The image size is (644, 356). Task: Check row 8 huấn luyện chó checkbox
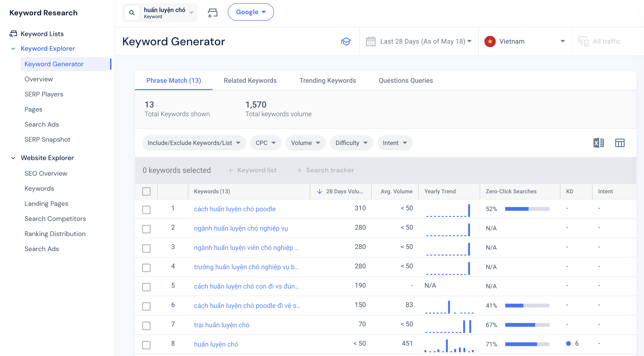[x=146, y=345]
